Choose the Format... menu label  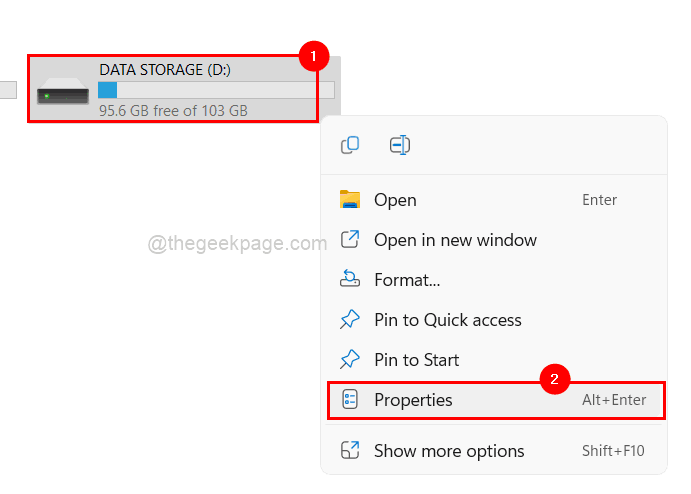[x=407, y=280]
